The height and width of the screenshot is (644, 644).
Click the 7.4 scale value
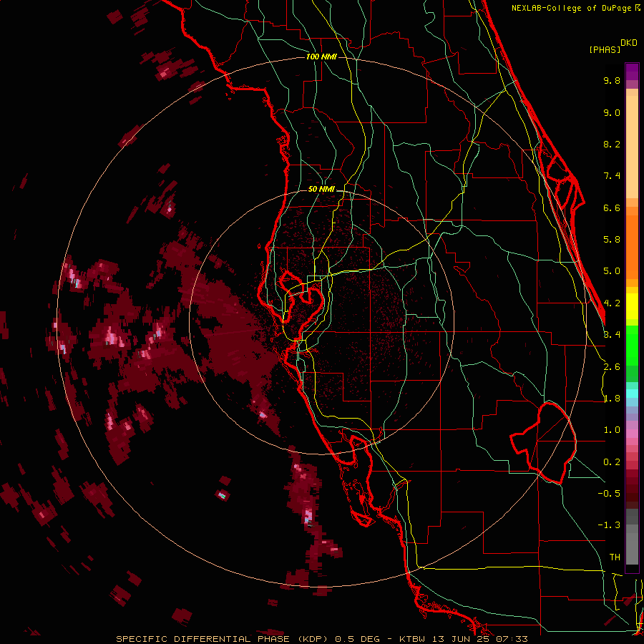612,176
